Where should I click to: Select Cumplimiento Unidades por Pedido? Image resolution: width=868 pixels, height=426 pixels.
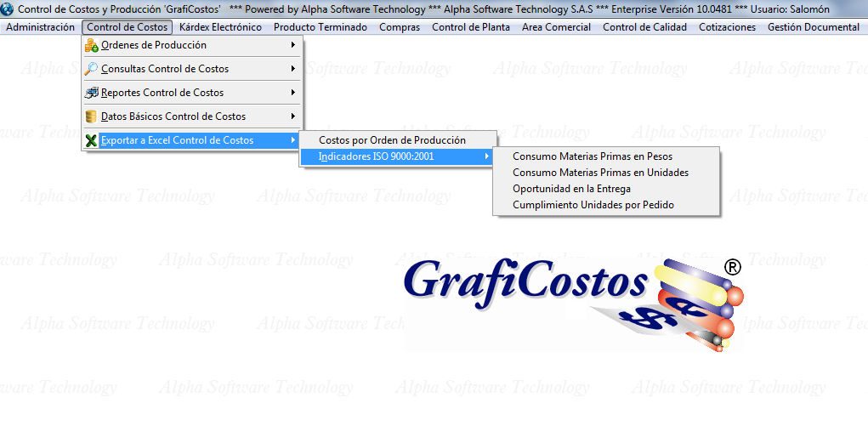click(593, 205)
